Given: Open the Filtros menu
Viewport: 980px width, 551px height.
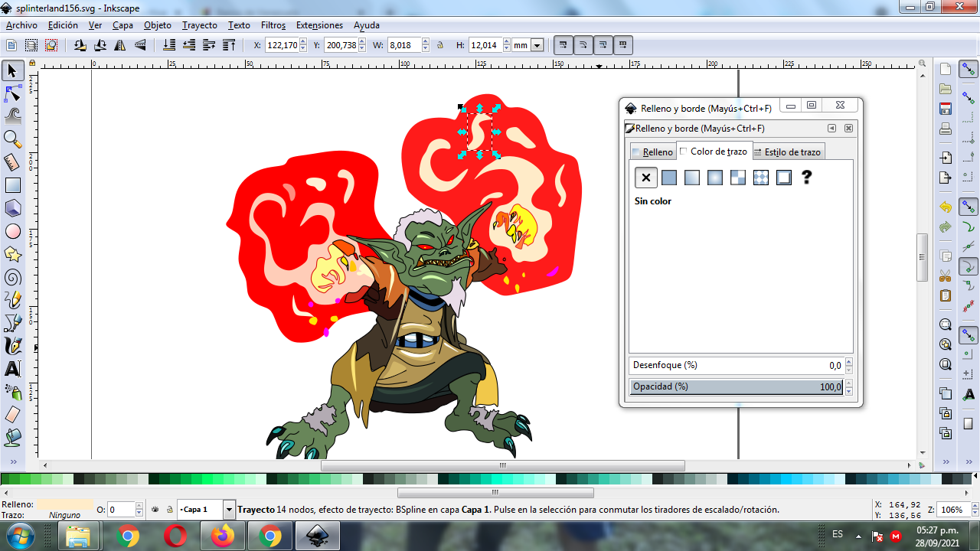Looking at the screenshot, I should pyautogui.click(x=273, y=25).
